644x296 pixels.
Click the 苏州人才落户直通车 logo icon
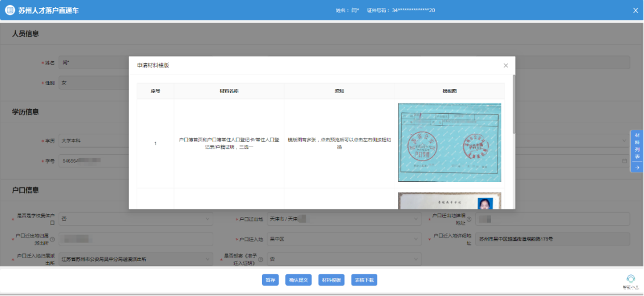(10, 10)
